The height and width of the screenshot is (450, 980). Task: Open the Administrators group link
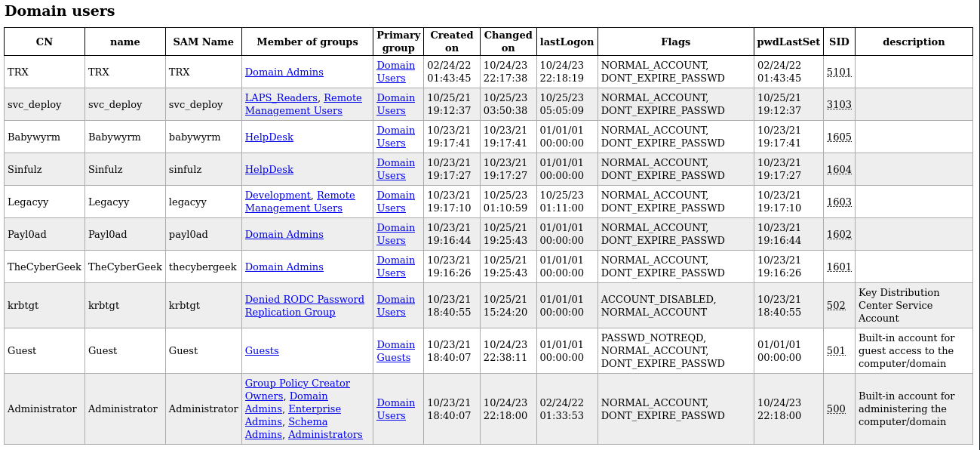click(x=325, y=435)
